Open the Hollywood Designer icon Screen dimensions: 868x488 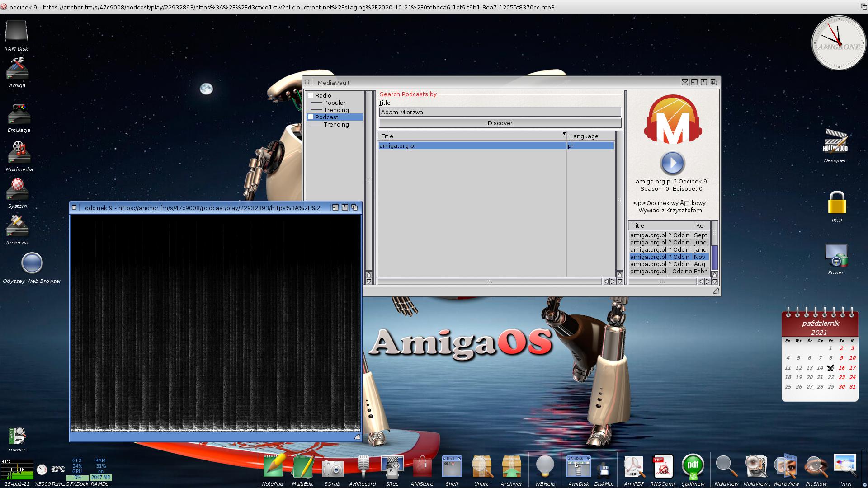[835, 141]
